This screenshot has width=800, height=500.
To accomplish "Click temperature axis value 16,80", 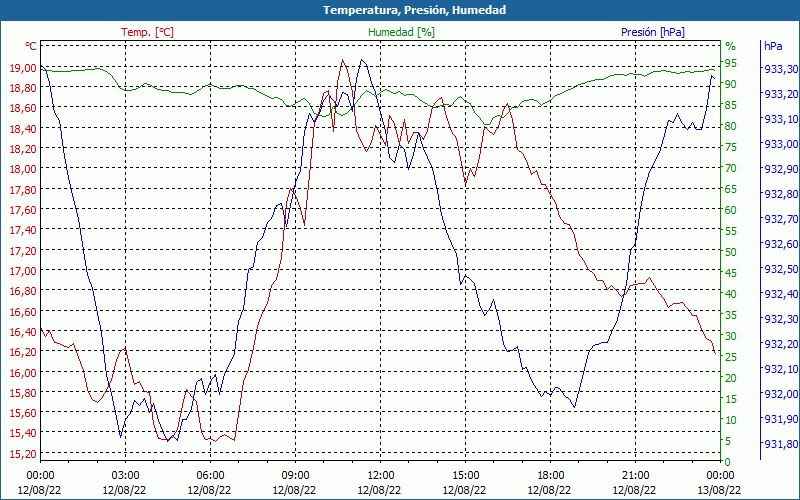I will (x=23, y=291).
